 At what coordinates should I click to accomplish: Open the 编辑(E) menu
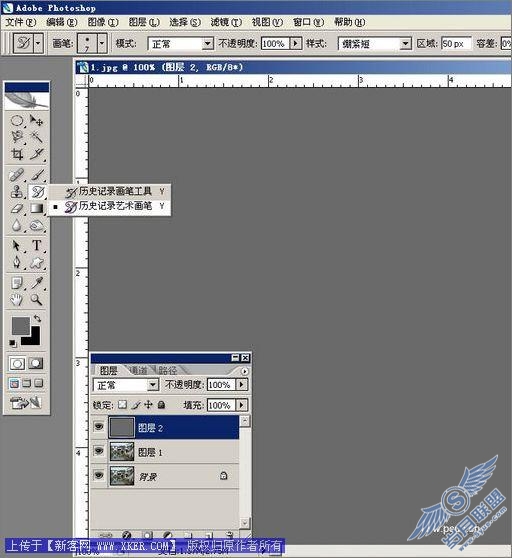[62, 22]
